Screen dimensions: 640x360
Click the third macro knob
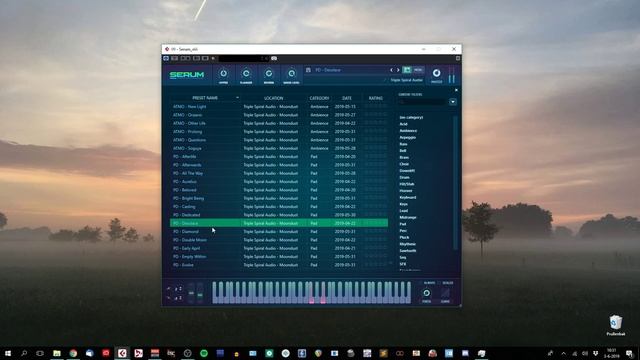point(269,74)
